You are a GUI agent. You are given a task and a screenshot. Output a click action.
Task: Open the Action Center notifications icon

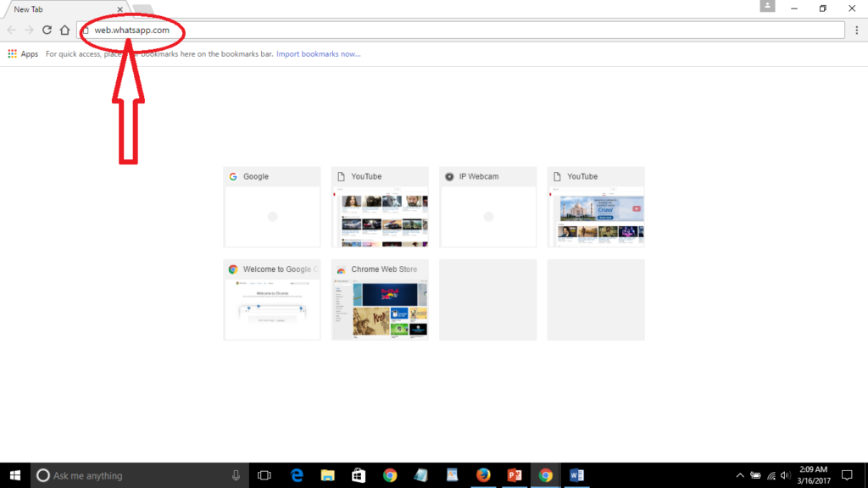(847, 475)
